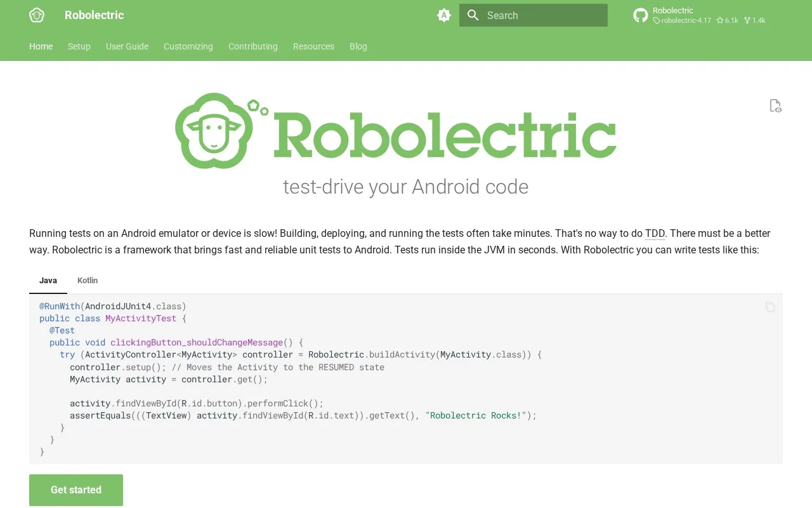The width and height of the screenshot is (812, 508).
Task: Click the large Robolectric banner logo
Action: [x=396, y=131]
